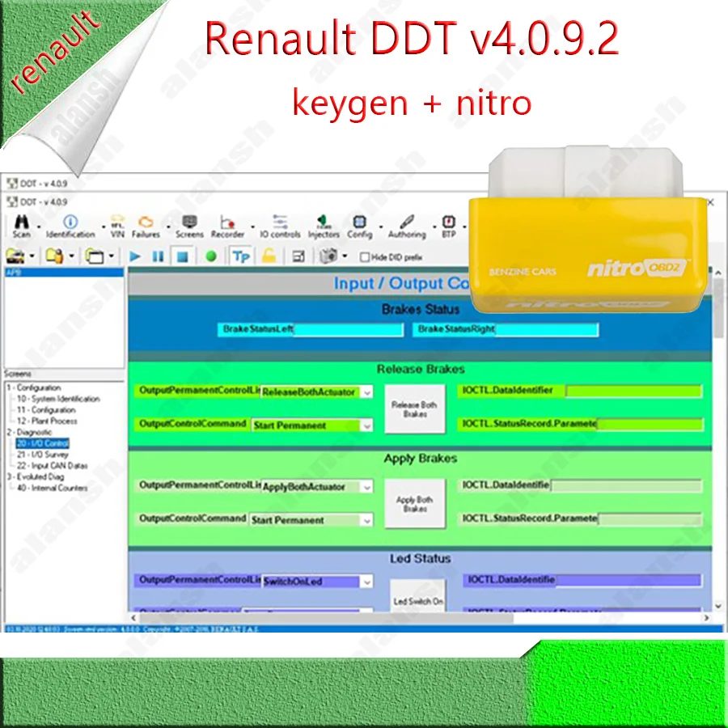
Task: Click the folder with padlock icon
Action: [x=54, y=256]
